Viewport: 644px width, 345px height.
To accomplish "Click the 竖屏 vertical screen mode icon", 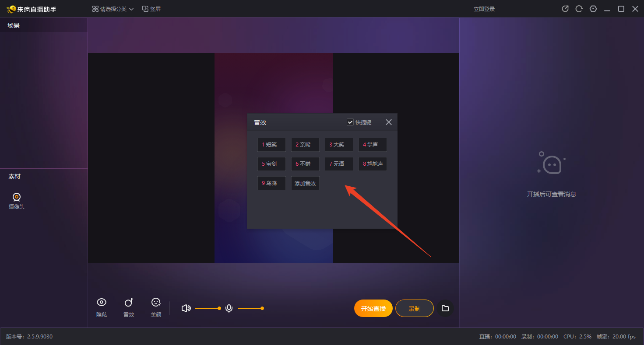I will pos(151,8).
